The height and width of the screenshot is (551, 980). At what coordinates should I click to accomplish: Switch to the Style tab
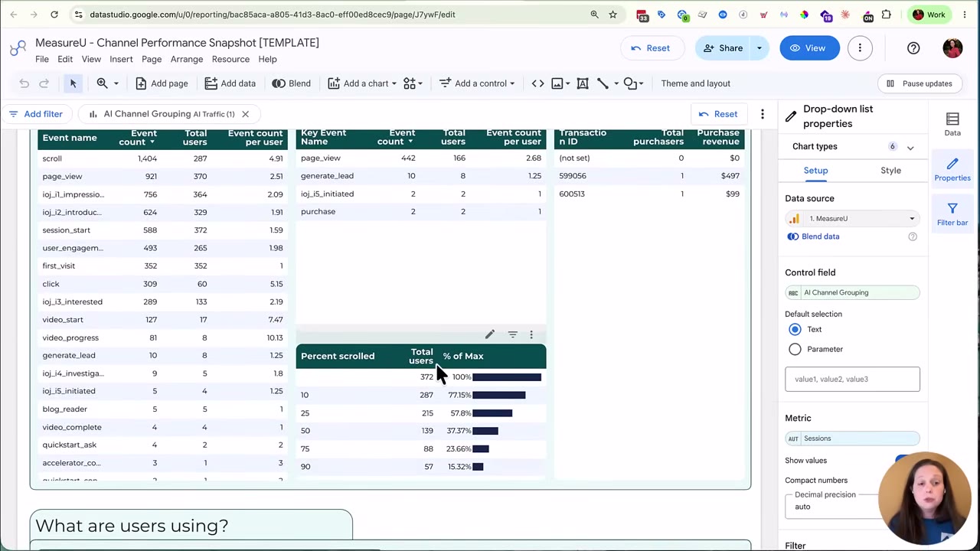[x=890, y=171]
